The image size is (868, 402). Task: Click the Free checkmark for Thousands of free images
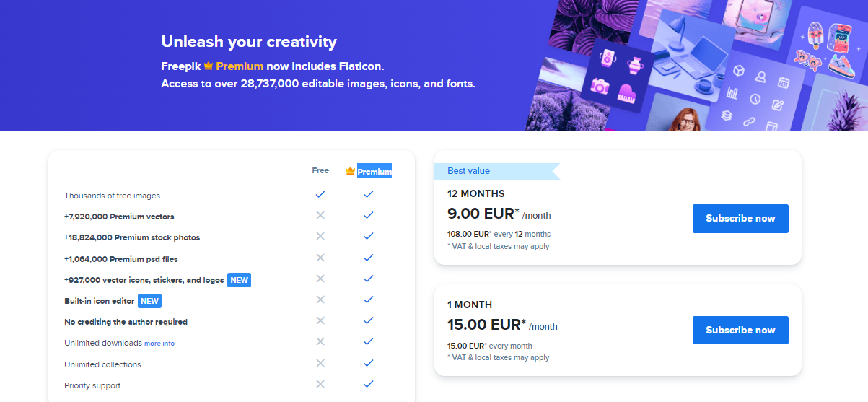[320, 194]
